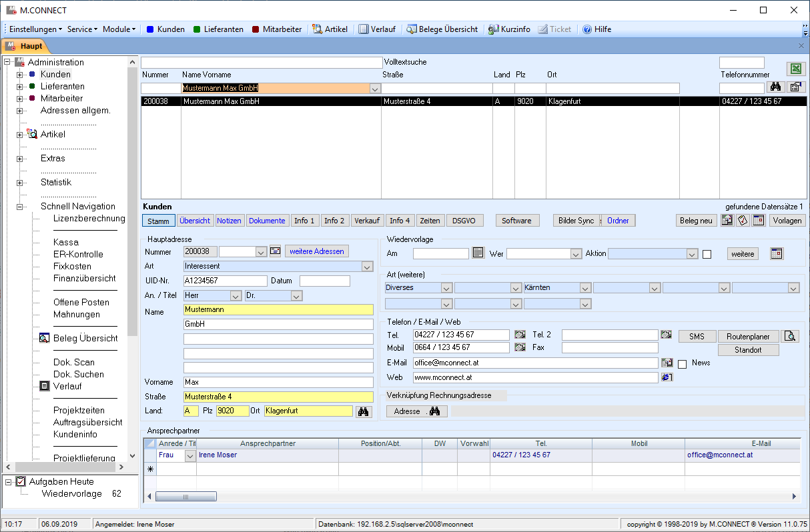810x532 pixels.
Task: Click into the Volltextsuche search field
Action: 262,62
